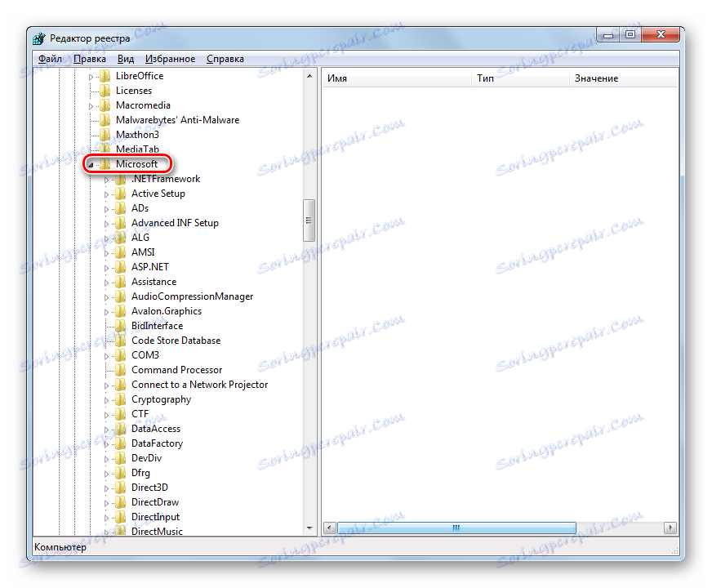Open the Вид menu
The height and width of the screenshot is (588, 712).
coord(125,59)
